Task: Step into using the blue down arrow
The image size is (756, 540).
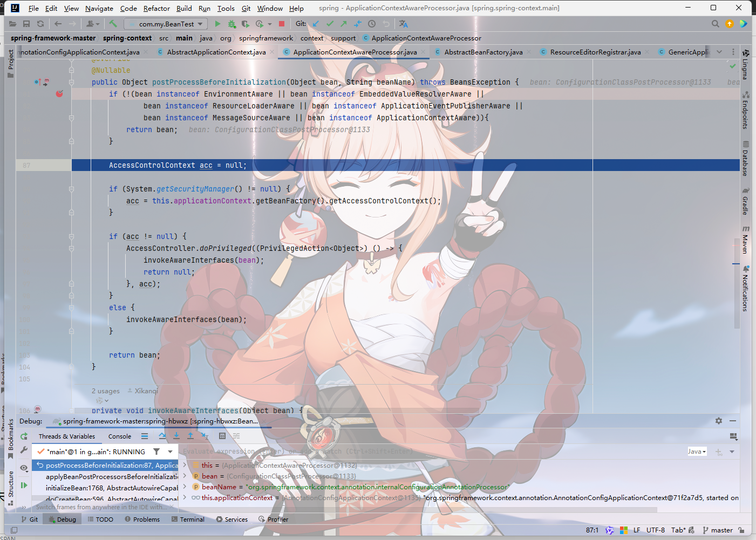Action: click(176, 436)
